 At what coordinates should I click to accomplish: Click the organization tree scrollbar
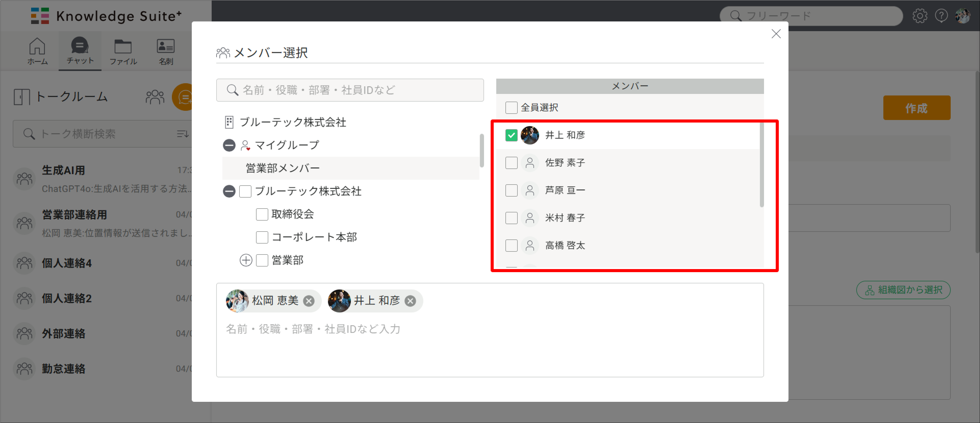(x=481, y=150)
